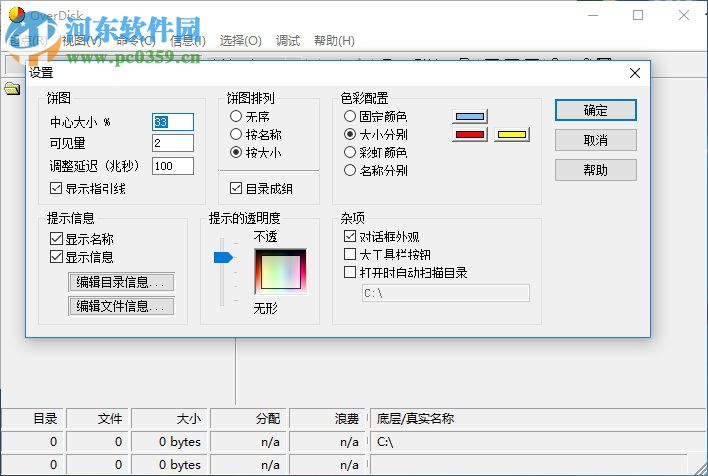Close the 设置 dialog with X
Screen dimensions: 708x476
pyautogui.click(x=634, y=73)
